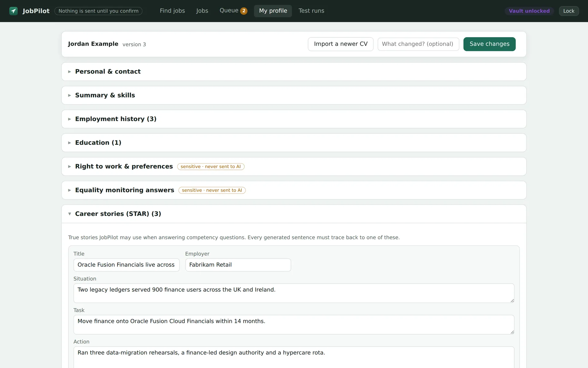Switch to the Test runs tab
The height and width of the screenshot is (368, 588).
pos(311,11)
